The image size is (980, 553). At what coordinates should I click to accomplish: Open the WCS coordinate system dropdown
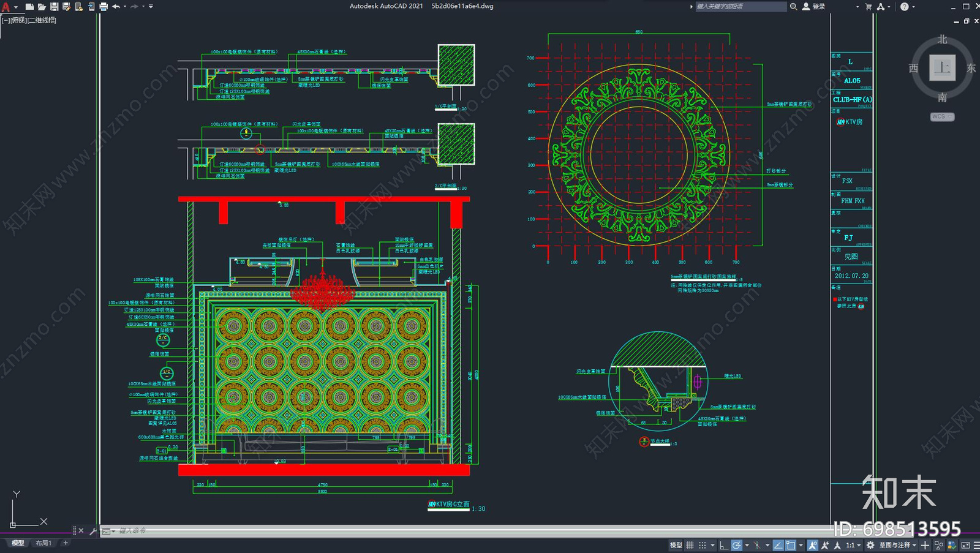[x=942, y=116]
